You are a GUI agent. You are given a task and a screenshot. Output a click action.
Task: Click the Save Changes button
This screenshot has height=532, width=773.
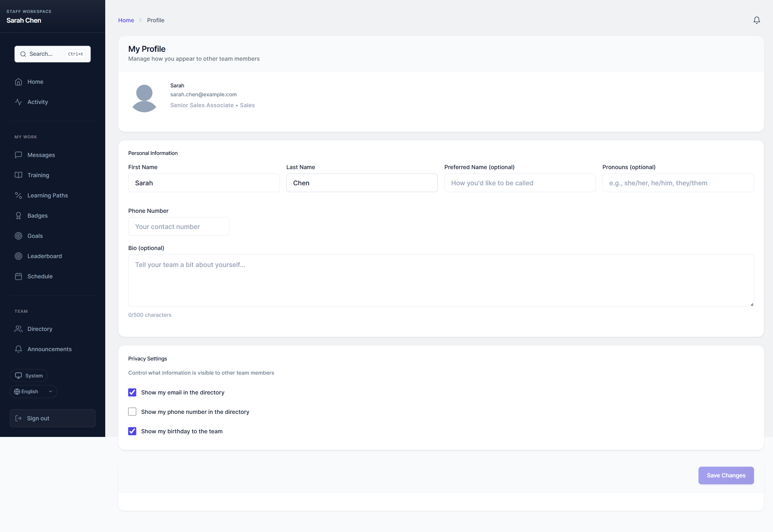[x=726, y=475]
